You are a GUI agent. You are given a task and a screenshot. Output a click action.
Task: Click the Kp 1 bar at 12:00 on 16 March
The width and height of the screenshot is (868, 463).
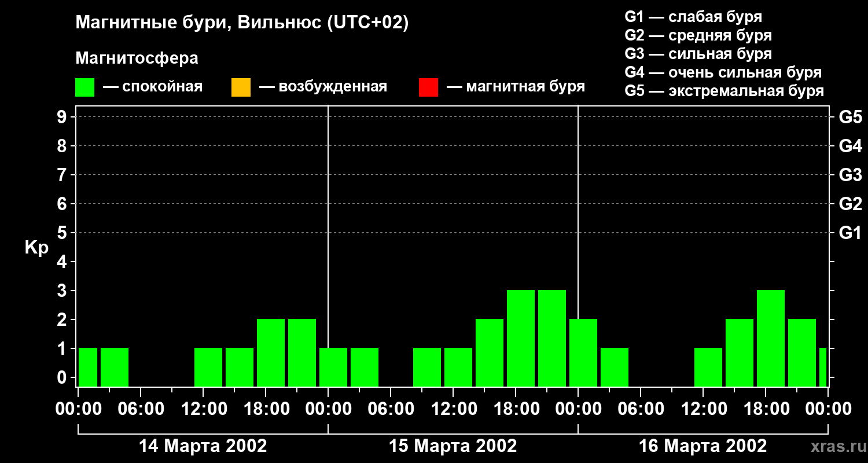tap(708, 367)
